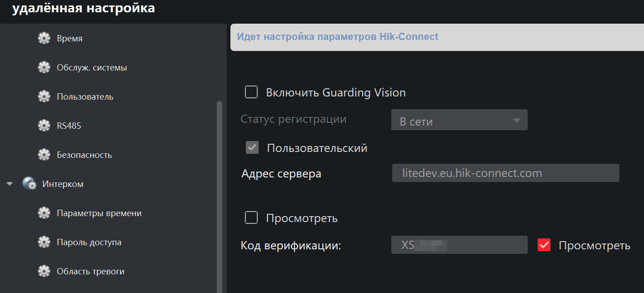Select Пароль доступа in the sidebar
The width and height of the screenshot is (644, 293).
tap(89, 242)
